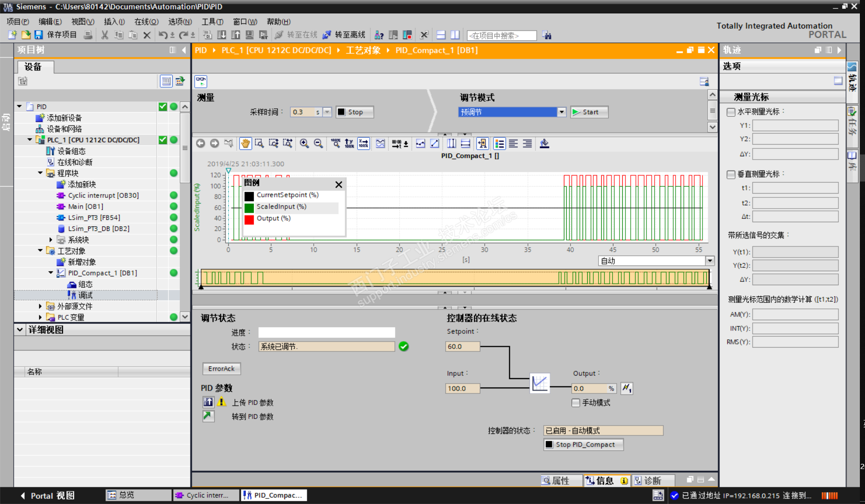The image size is (865, 504).
Task: Click the red Output legend color swatch
Action: pos(249,219)
